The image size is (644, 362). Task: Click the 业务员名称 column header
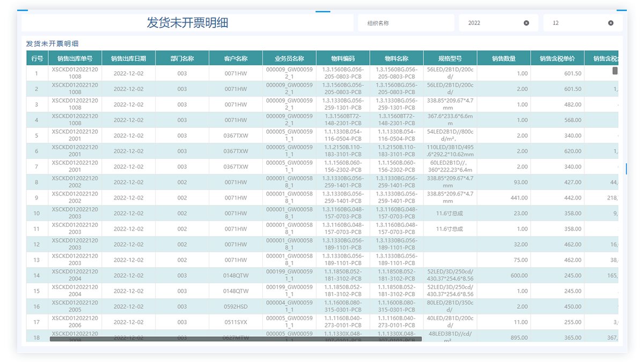click(289, 58)
